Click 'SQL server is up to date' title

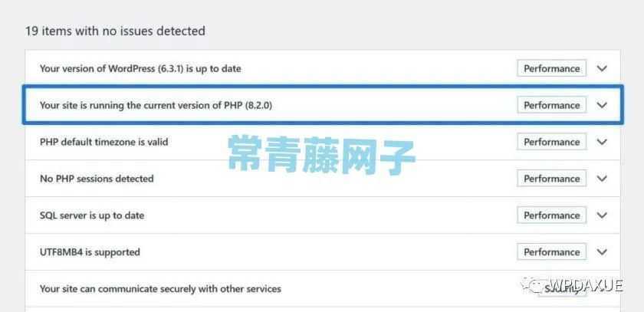pos(92,215)
